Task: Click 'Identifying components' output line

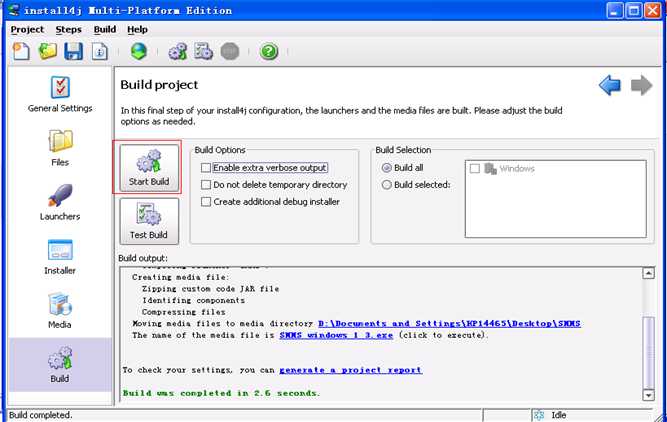Action: click(x=194, y=300)
